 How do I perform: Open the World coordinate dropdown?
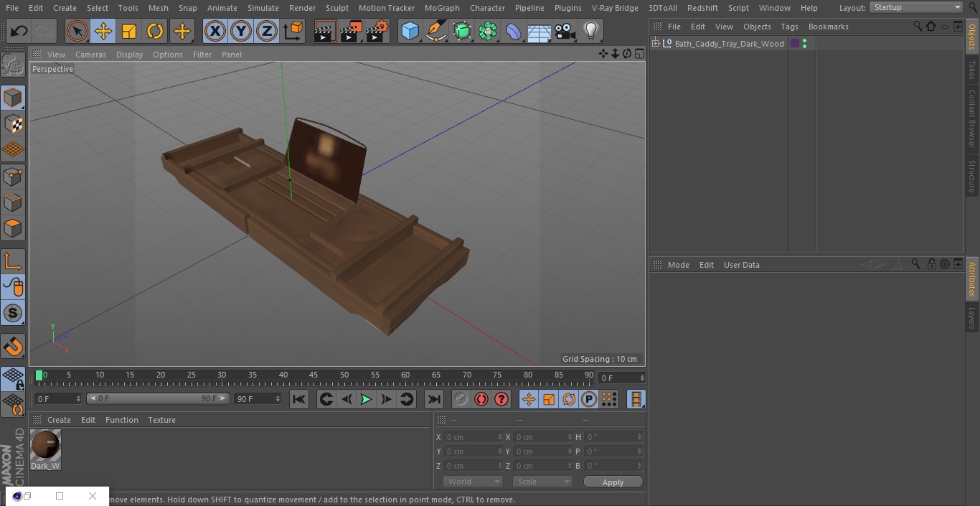[x=473, y=482]
